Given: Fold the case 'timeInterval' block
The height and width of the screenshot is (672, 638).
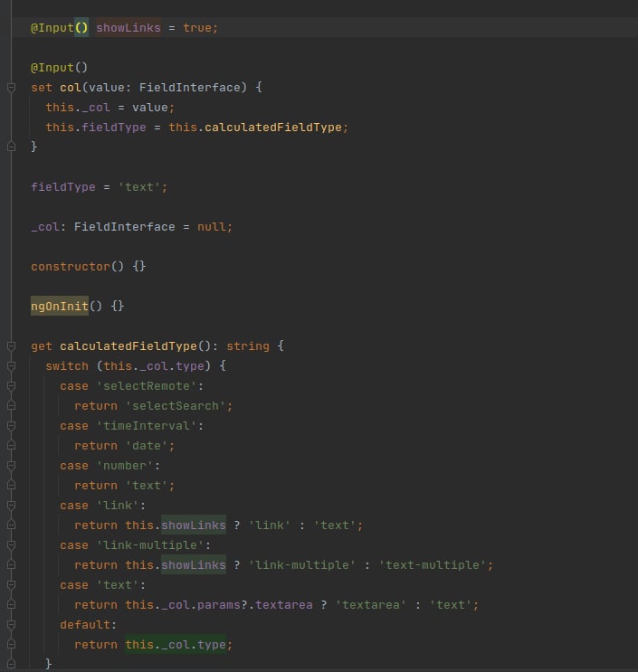Looking at the screenshot, I should pyautogui.click(x=12, y=426).
